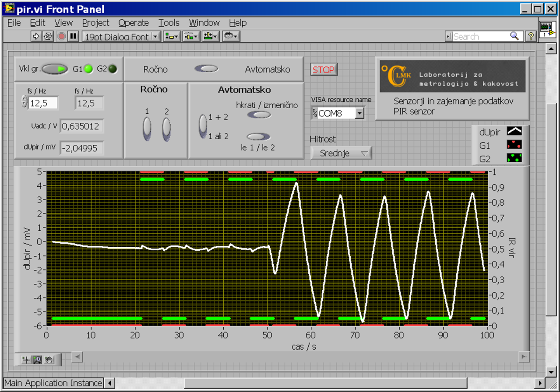Click the vertical scrollbar up arrow
Screen dimensions: 560x392
click(551, 49)
